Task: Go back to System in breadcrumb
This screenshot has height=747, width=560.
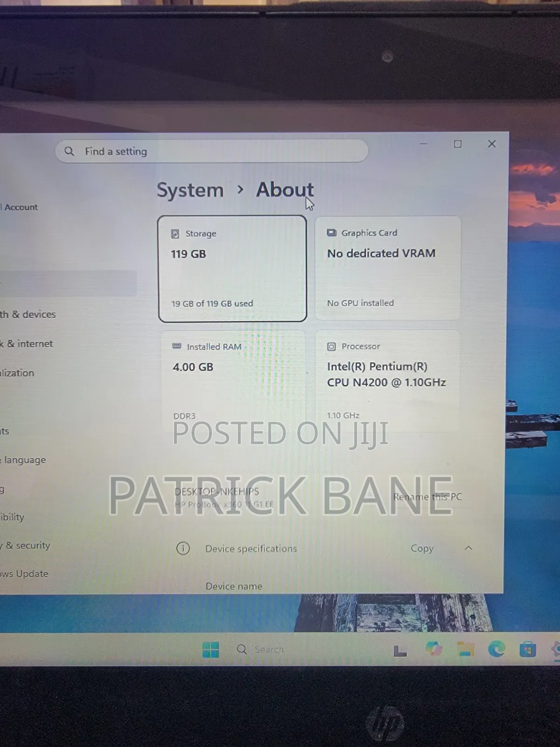Action: pos(190,190)
